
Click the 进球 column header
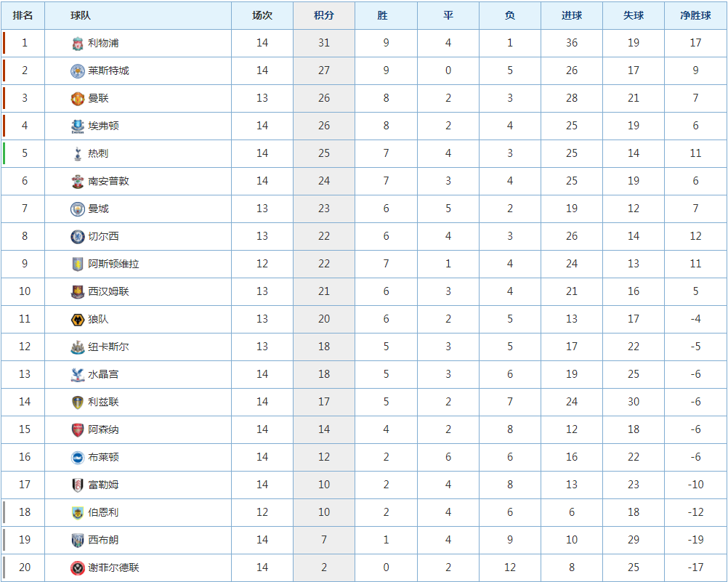click(572, 15)
